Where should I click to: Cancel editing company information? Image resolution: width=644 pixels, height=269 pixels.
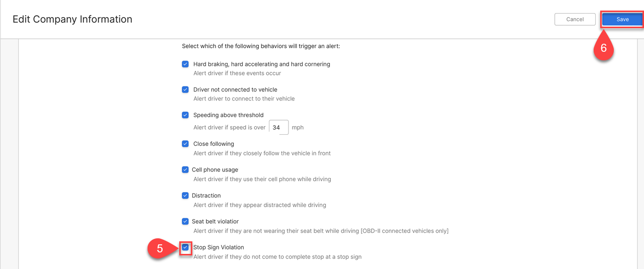click(x=575, y=19)
